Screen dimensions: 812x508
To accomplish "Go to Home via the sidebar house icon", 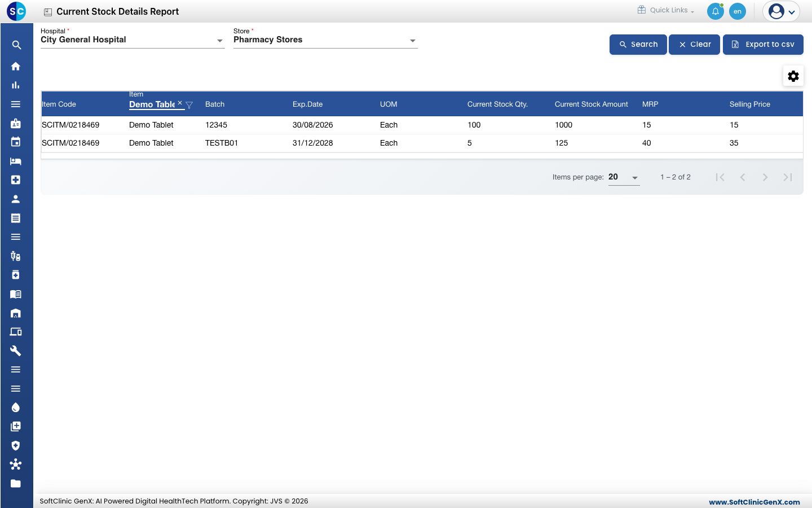I will coord(16,66).
